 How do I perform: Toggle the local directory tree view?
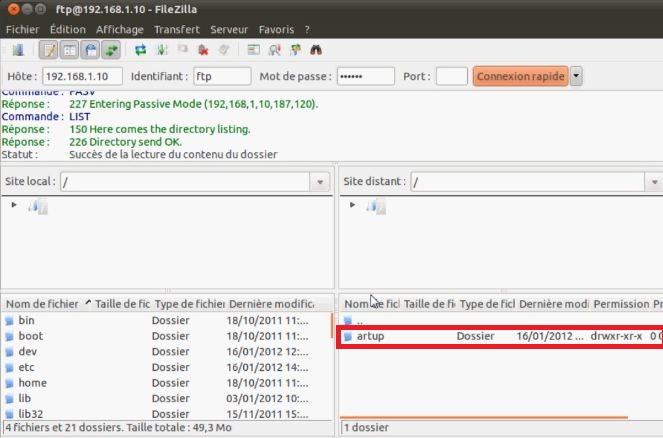click(69, 50)
